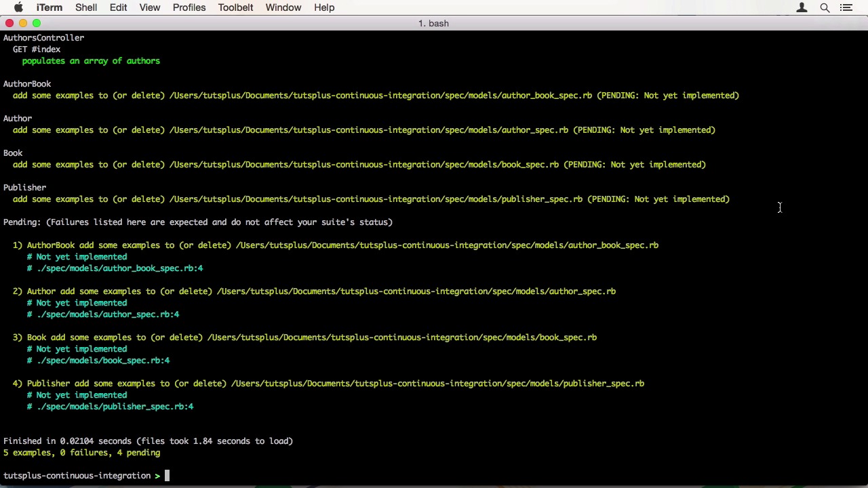
Task: Open the Help menu
Action: coord(324,7)
